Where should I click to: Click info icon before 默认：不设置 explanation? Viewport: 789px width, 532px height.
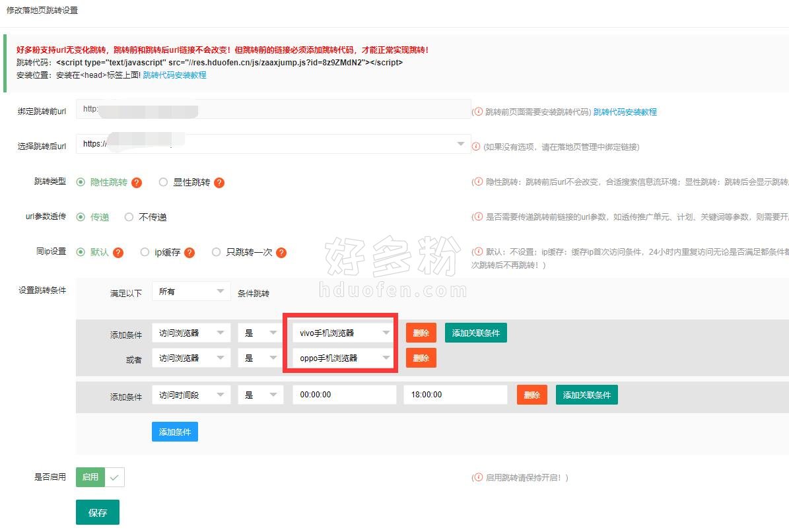[x=478, y=251]
